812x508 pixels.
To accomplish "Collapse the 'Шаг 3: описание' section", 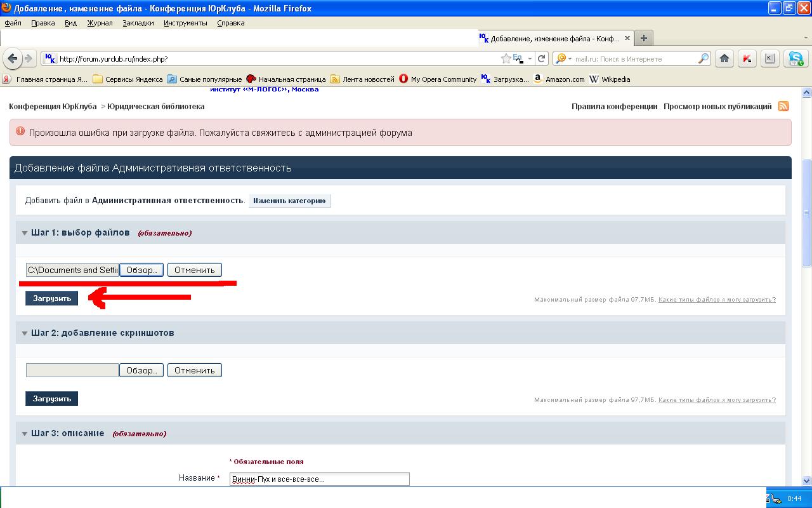I will click(25, 434).
